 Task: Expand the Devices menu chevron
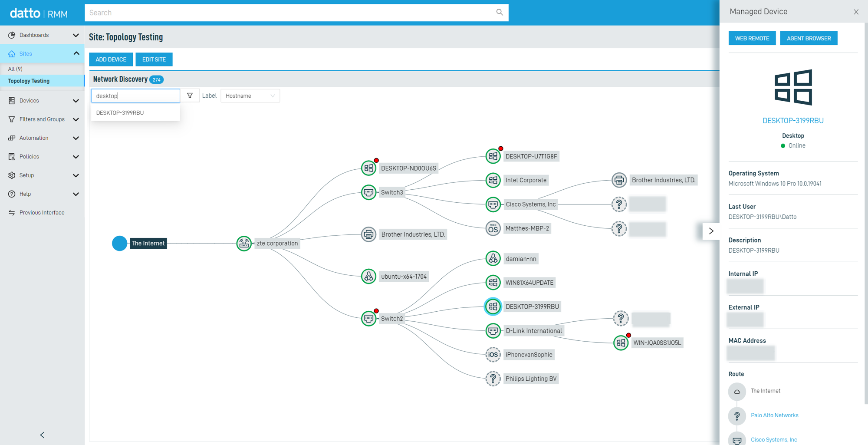pos(76,101)
